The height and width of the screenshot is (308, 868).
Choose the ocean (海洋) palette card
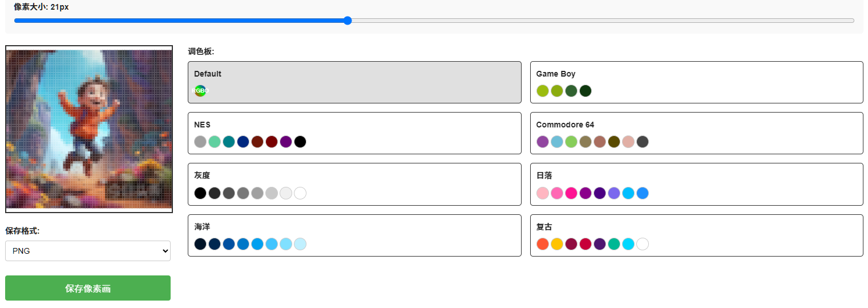pyautogui.click(x=354, y=235)
